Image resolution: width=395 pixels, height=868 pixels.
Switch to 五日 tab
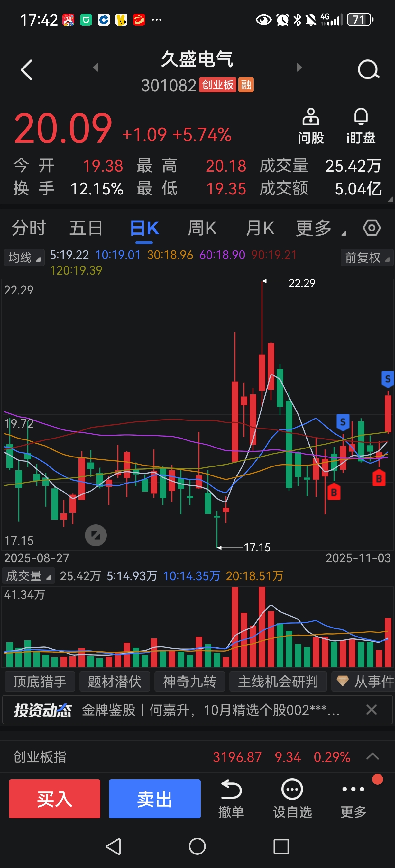coord(86,228)
